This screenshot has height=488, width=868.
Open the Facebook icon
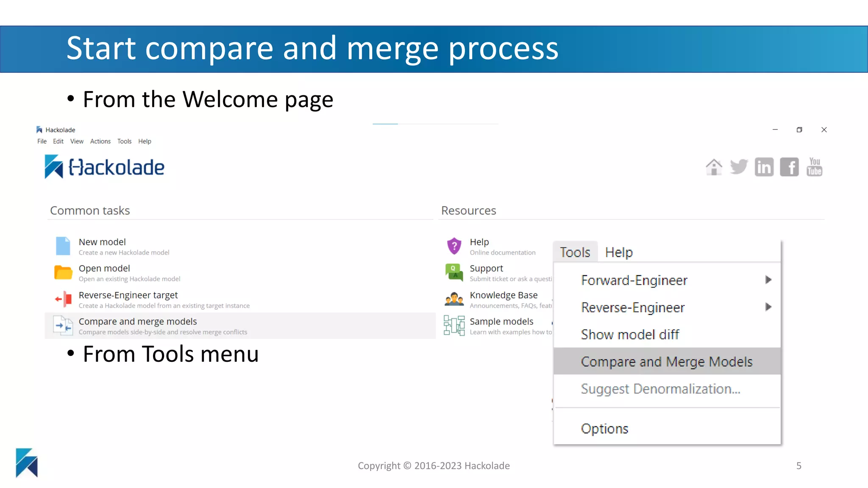(x=789, y=167)
